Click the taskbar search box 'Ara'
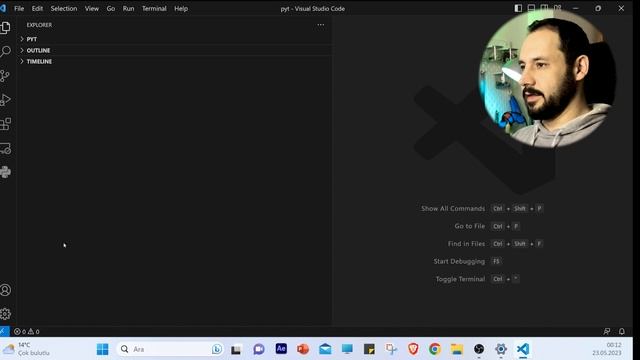 170,349
